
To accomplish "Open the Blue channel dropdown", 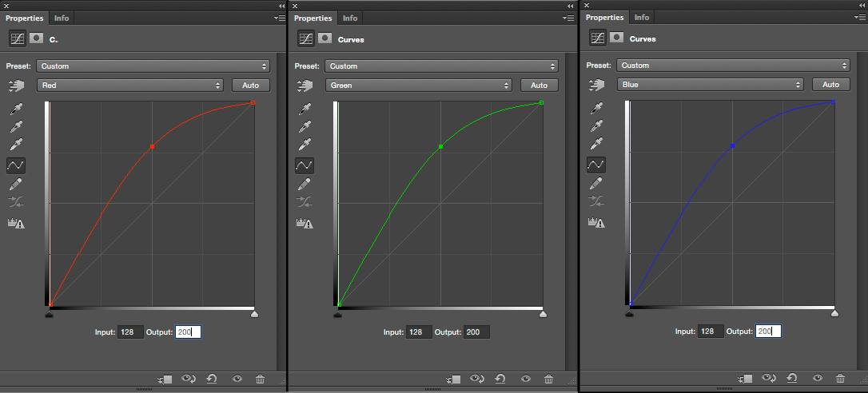I will [x=710, y=85].
